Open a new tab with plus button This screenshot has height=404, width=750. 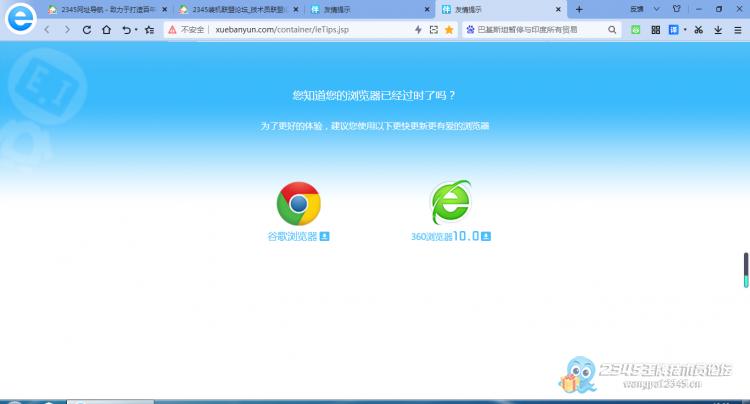579,10
